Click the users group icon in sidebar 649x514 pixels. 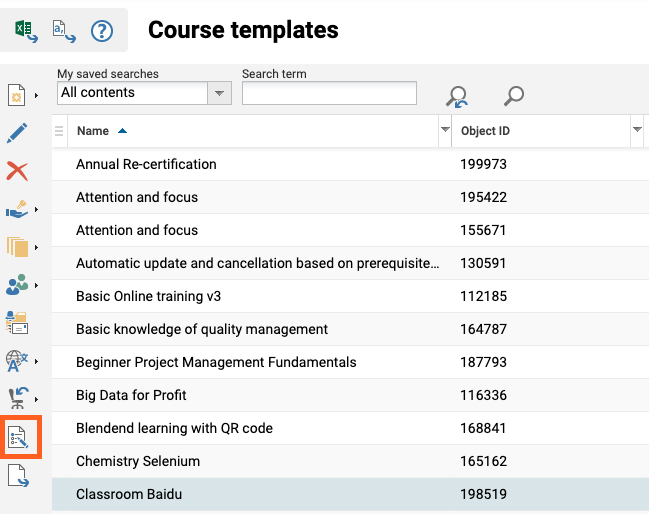click(17, 285)
